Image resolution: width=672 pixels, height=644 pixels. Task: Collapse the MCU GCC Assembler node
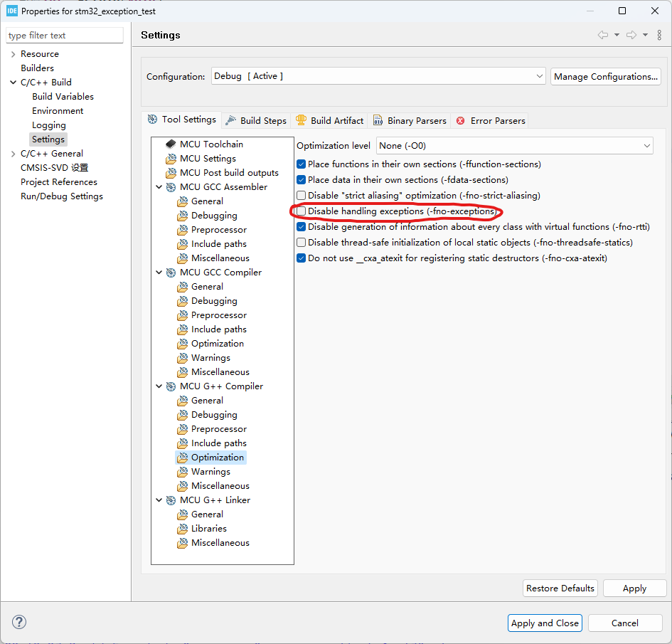coord(159,187)
